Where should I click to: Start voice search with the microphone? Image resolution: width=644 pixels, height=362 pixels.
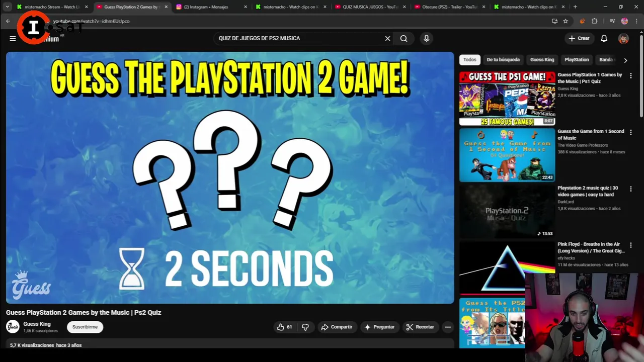click(x=426, y=38)
